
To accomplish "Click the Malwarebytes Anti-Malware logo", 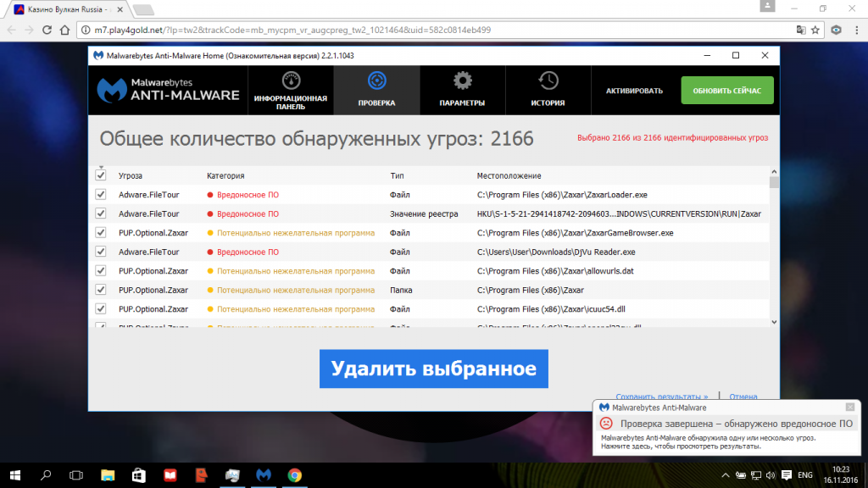I will pyautogui.click(x=169, y=90).
